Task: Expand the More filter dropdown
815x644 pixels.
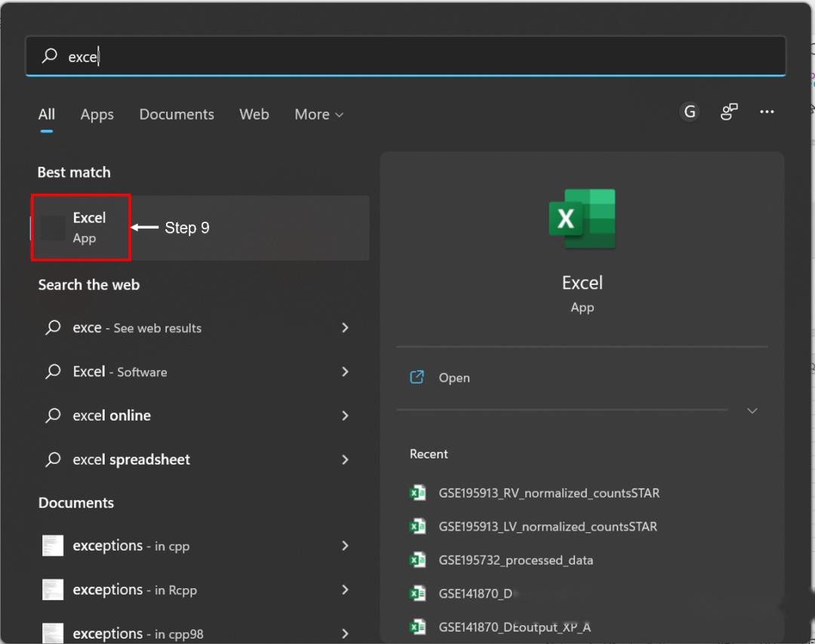Action: coord(318,114)
